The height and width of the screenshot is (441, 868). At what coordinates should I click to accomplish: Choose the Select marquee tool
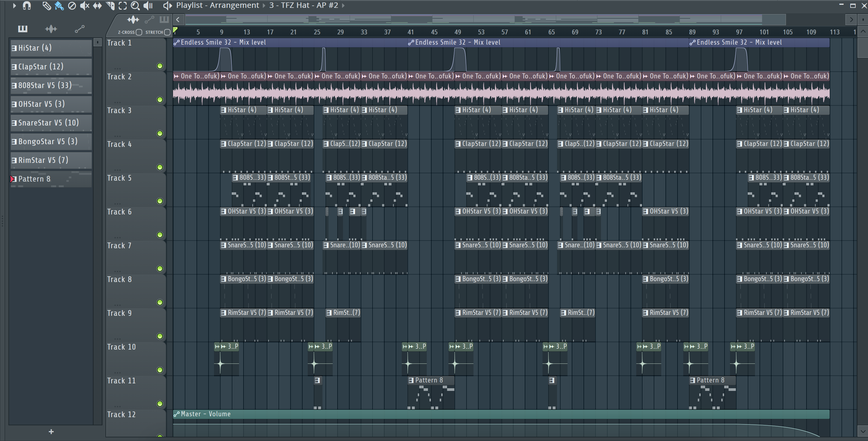point(123,5)
